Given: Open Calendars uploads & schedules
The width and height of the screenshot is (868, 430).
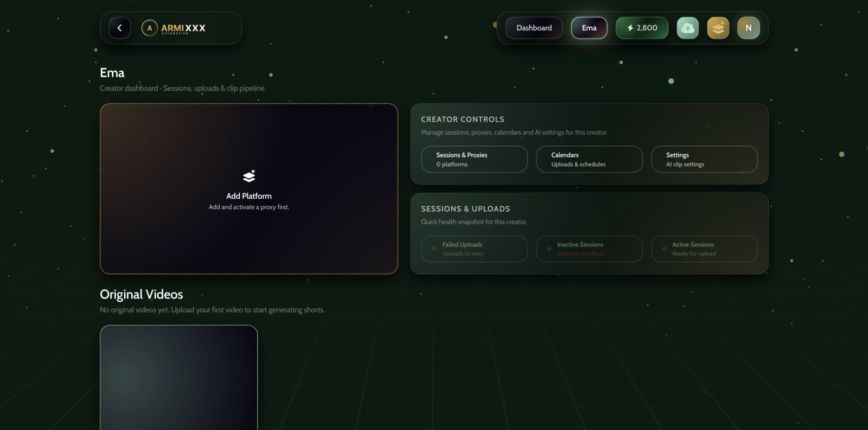Looking at the screenshot, I should (x=589, y=159).
